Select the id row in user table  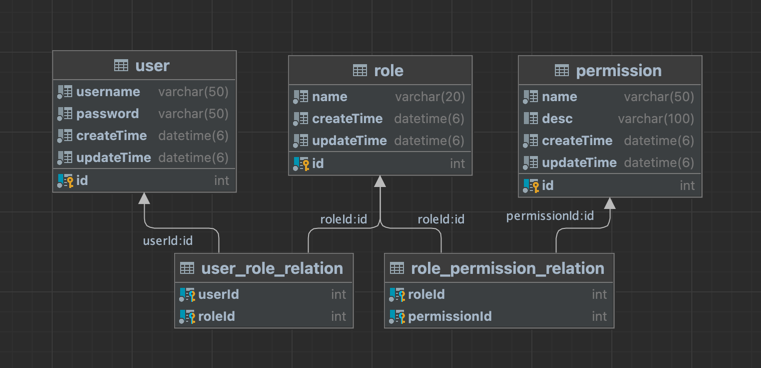tap(145, 181)
